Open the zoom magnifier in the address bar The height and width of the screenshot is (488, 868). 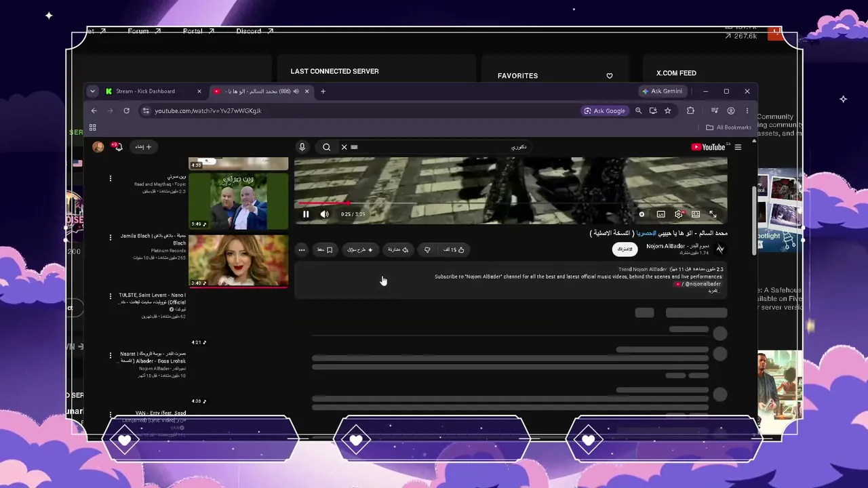click(x=639, y=110)
